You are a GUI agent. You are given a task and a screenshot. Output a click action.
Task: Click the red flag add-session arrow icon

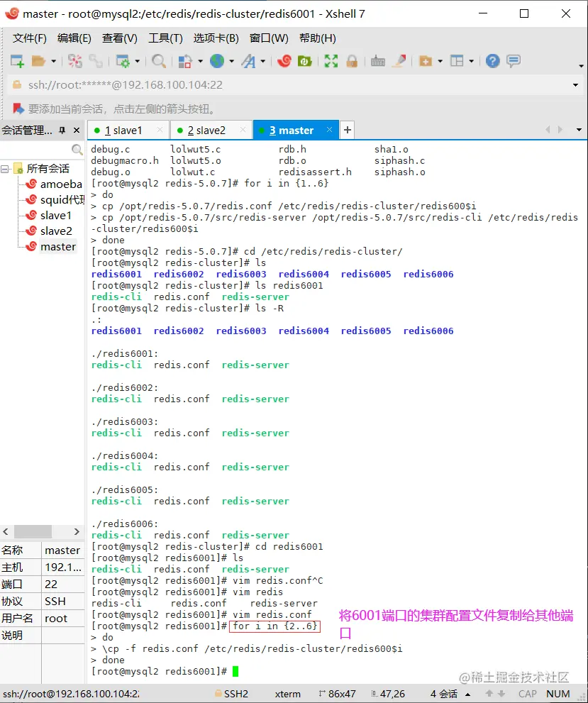(x=18, y=109)
